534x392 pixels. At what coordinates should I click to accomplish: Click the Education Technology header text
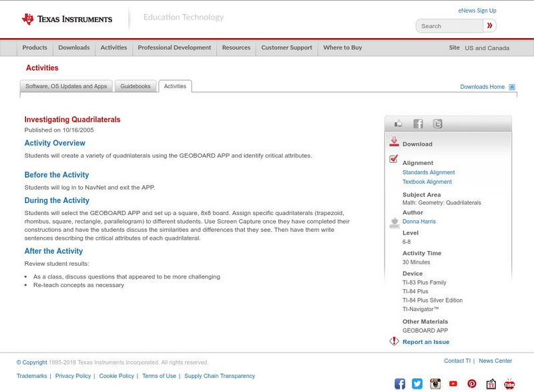[x=184, y=17]
